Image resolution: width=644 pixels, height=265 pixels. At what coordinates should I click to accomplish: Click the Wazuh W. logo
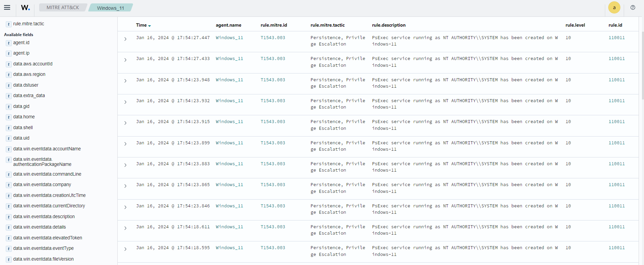coord(25,7)
